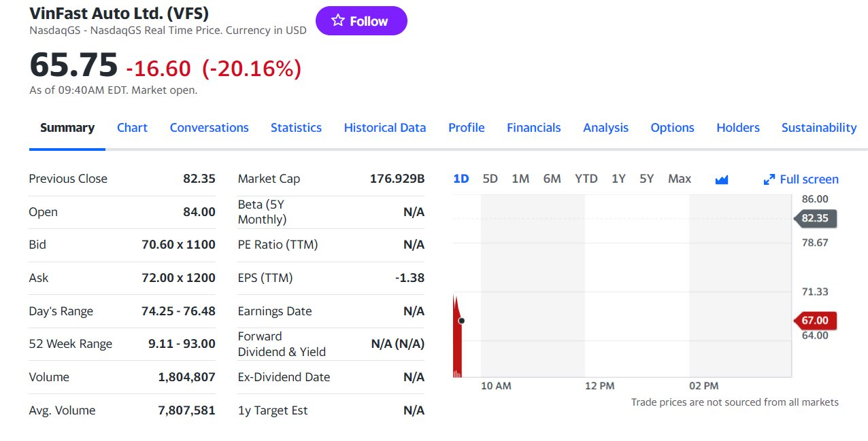This screenshot has width=868, height=441.
Task: Click the Follow star button
Action: [361, 21]
